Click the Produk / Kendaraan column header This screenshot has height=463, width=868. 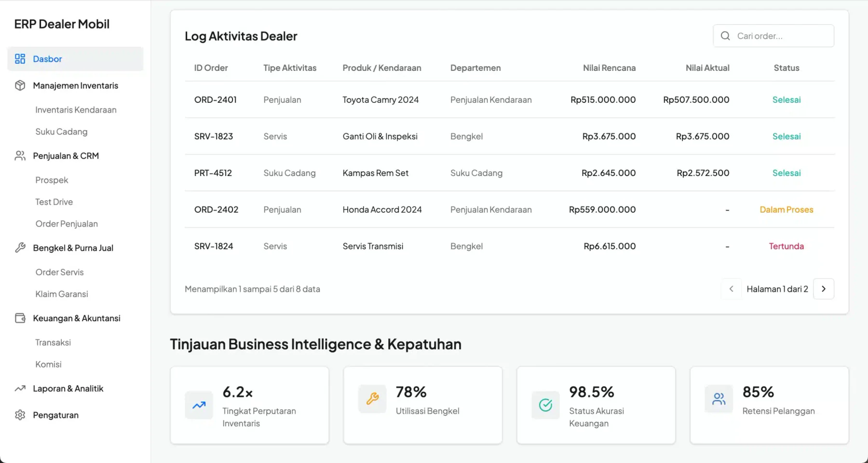pos(382,68)
